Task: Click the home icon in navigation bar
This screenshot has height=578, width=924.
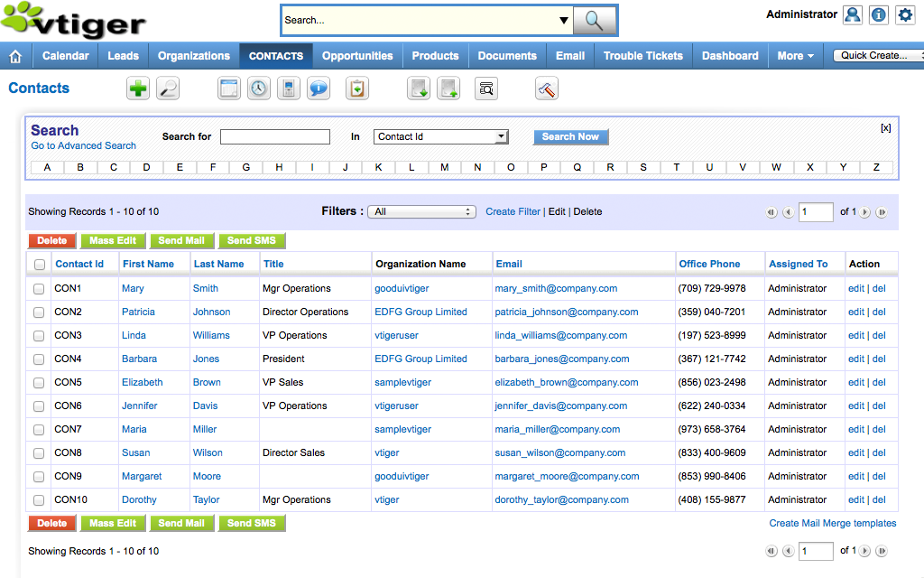Action: point(15,56)
